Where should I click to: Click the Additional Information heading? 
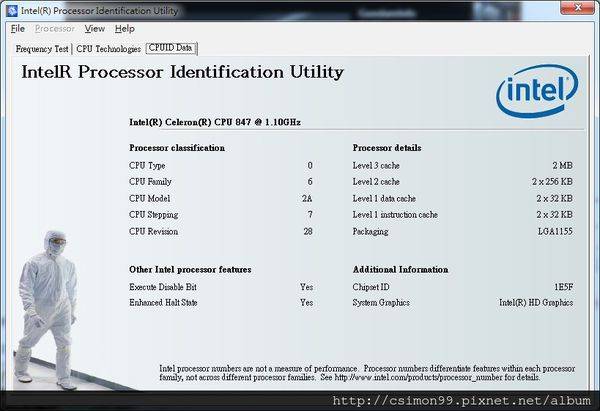(400, 269)
